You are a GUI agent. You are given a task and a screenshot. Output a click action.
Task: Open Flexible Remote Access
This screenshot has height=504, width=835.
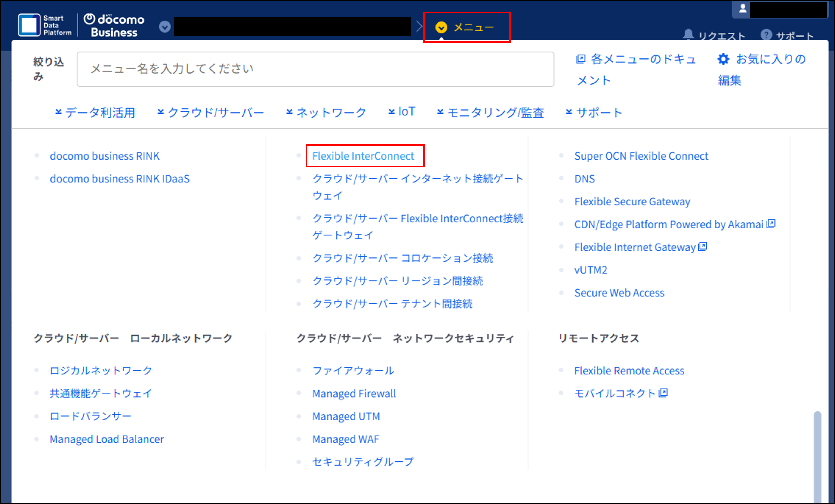coord(629,371)
